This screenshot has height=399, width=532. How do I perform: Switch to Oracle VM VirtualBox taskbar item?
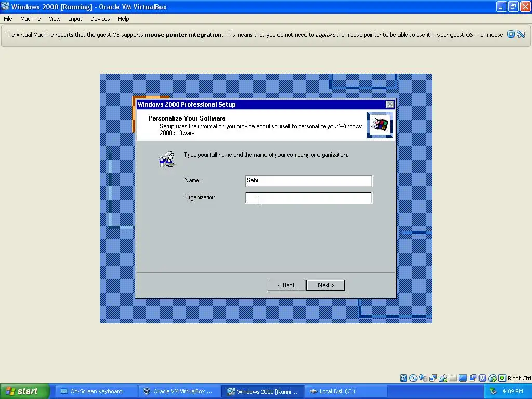[179, 391]
